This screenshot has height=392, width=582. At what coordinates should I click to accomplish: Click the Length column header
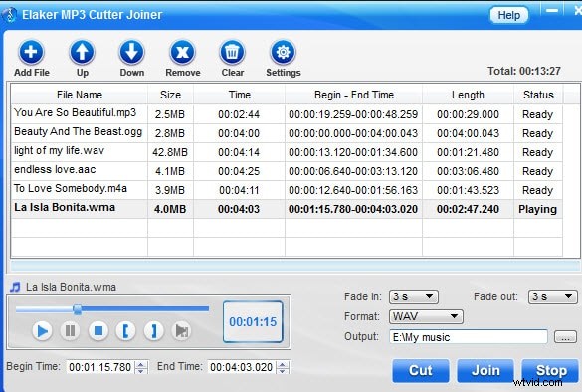[468, 95]
